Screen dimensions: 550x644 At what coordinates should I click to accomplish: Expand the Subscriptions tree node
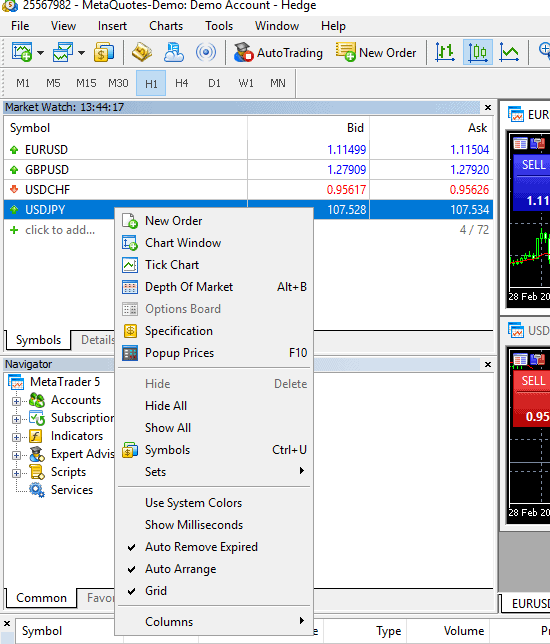[x=16, y=419]
